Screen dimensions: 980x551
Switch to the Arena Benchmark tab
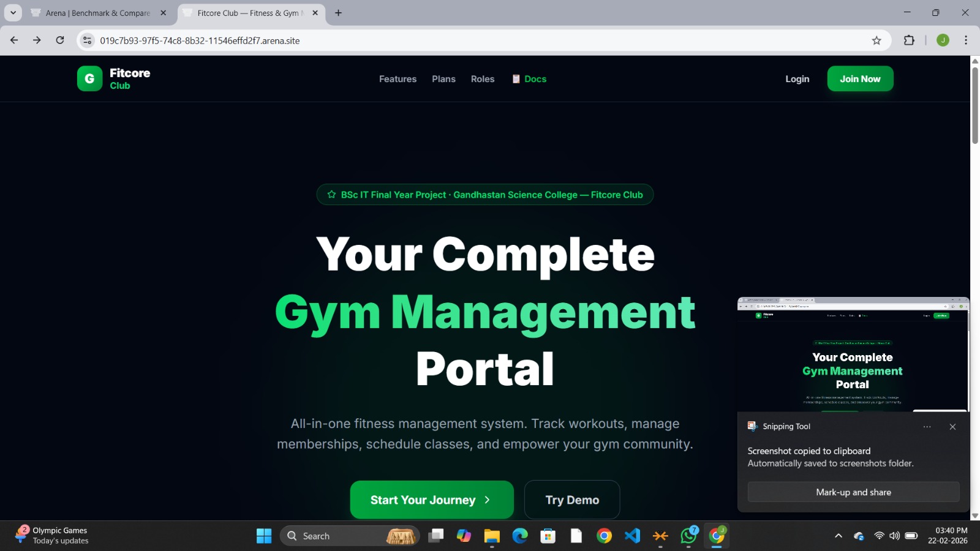click(98, 13)
